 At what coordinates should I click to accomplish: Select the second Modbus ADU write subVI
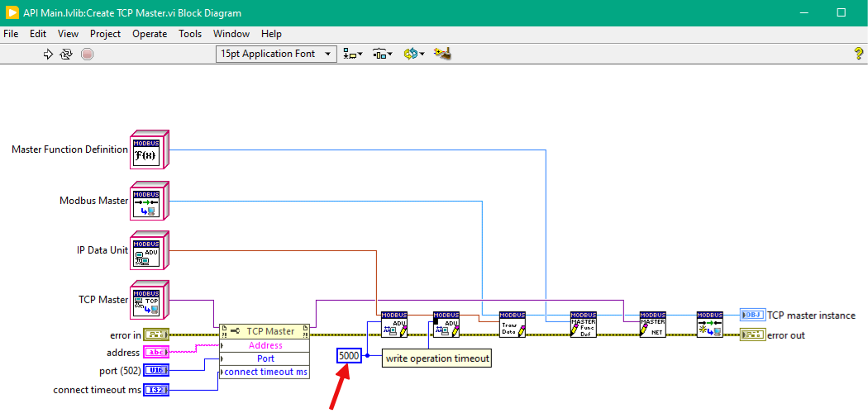click(446, 325)
